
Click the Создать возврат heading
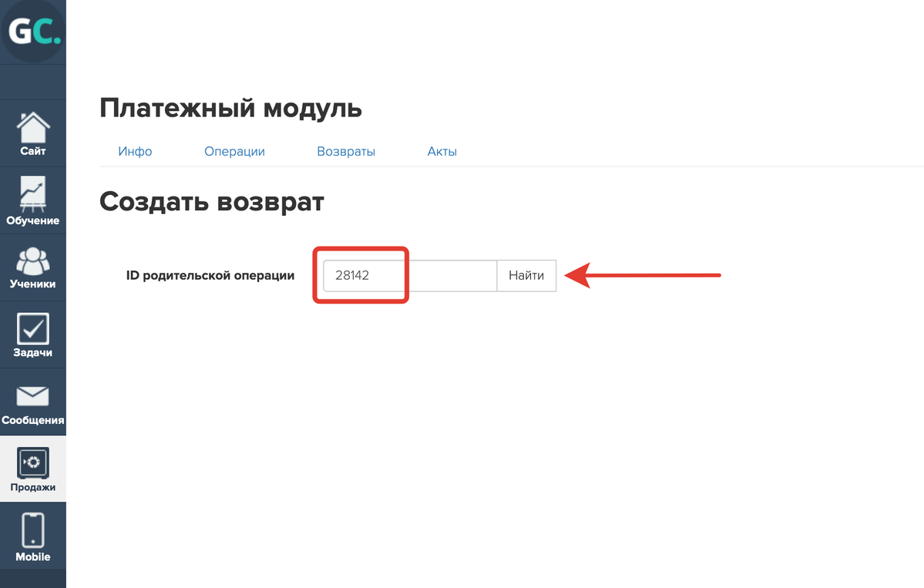(212, 201)
